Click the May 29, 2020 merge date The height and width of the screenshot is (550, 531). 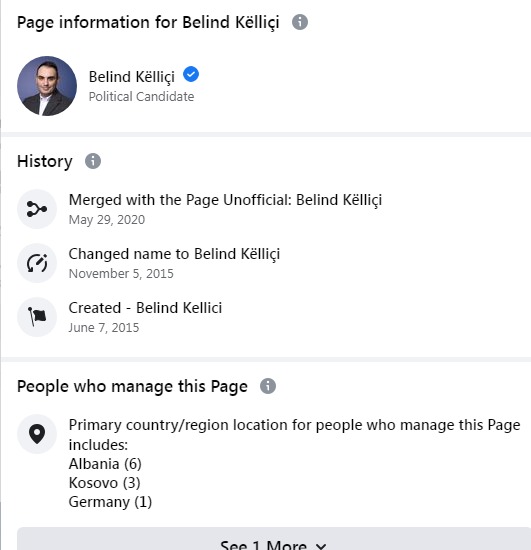pyautogui.click(x=107, y=220)
